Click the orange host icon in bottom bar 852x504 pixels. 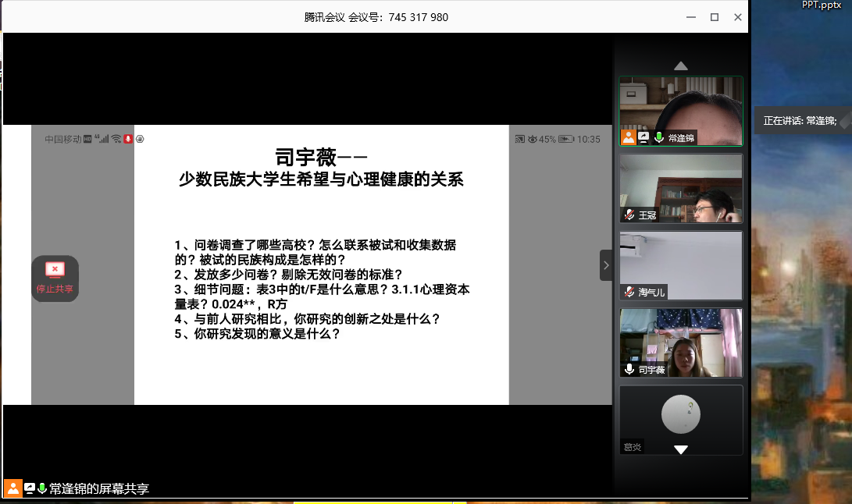(x=12, y=488)
